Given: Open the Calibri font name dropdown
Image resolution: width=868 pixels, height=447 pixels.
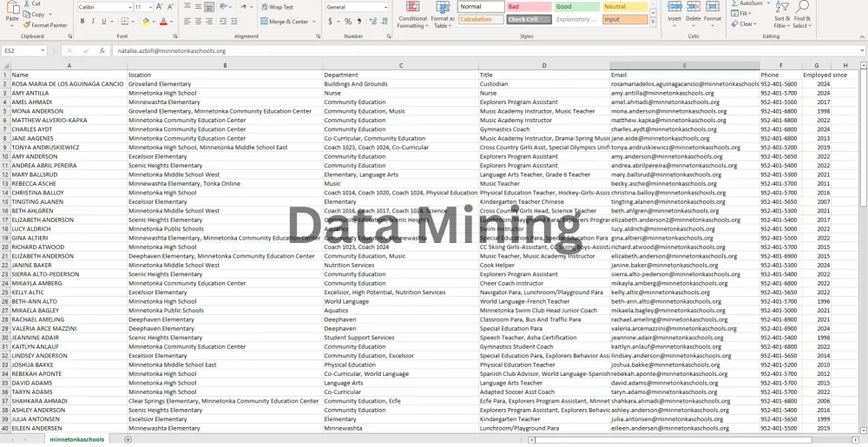Looking at the screenshot, I should (x=130, y=7).
